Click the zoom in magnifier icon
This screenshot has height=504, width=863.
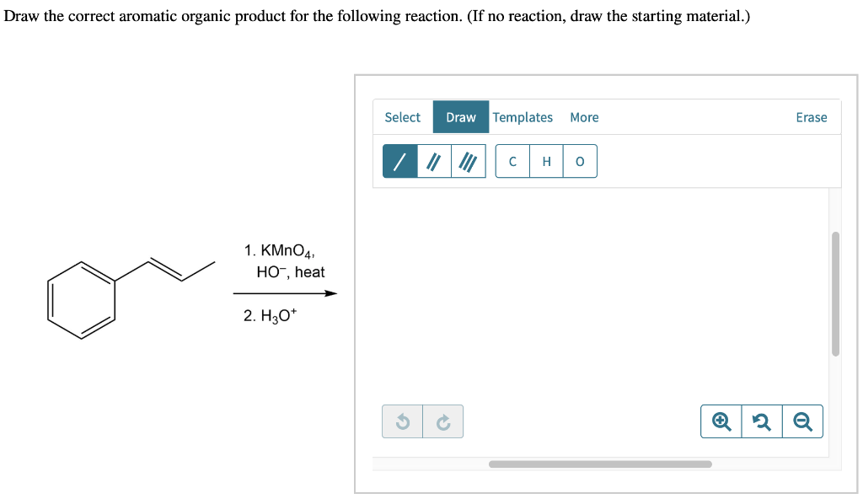tap(721, 421)
